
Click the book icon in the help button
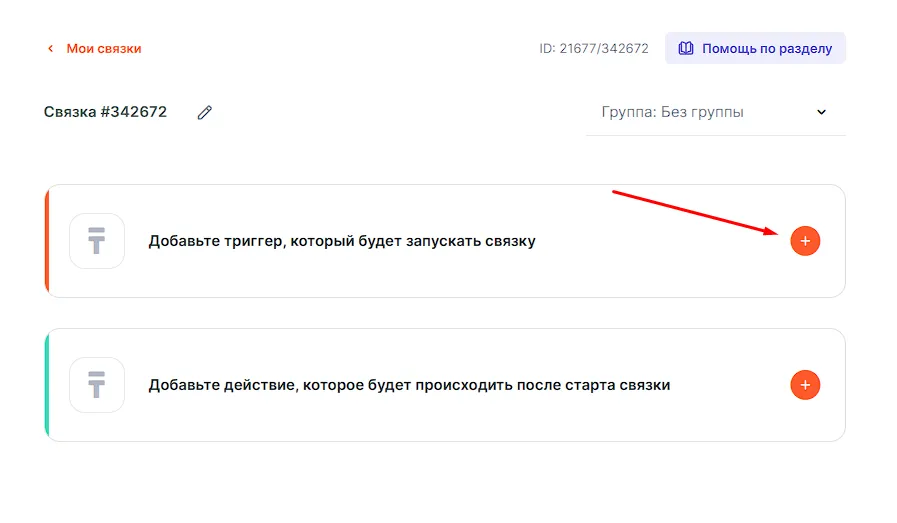(686, 48)
